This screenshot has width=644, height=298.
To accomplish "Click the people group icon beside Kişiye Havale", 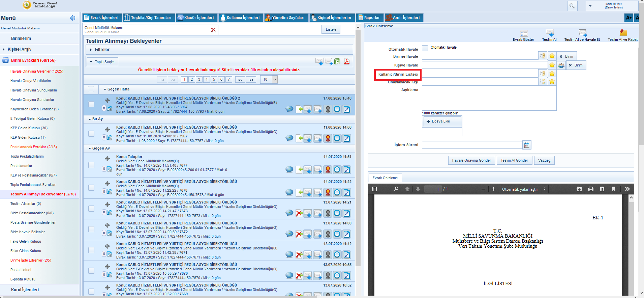I will click(561, 65).
